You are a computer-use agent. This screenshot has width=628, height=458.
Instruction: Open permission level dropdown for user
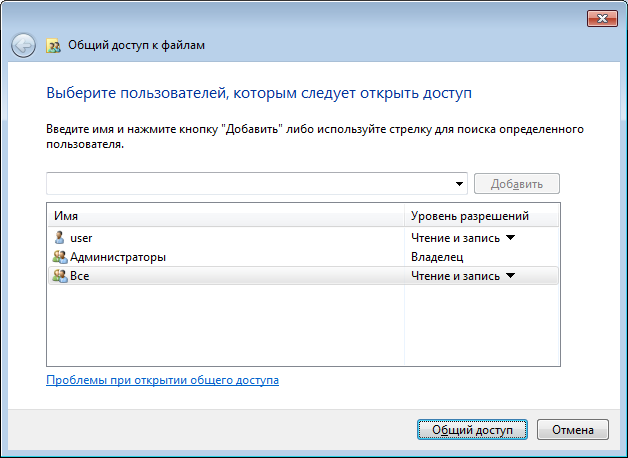[x=509, y=238]
